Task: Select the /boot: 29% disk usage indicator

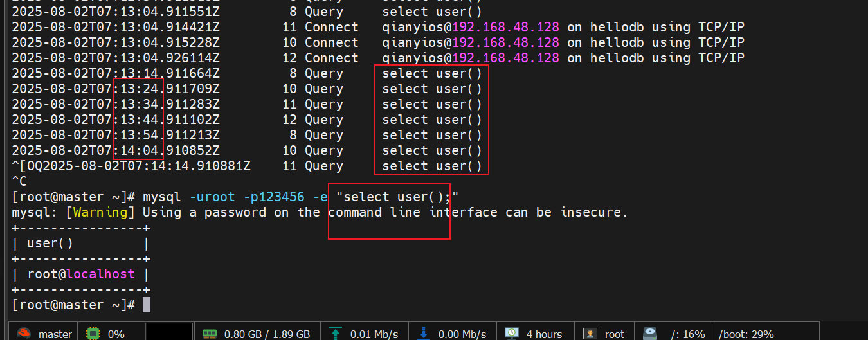Action: coord(746,334)
